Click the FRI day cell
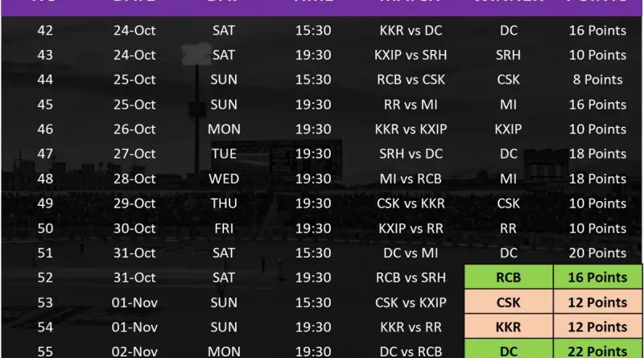Image resolution: width=644 pixels, height=358 pixels. 225,228
